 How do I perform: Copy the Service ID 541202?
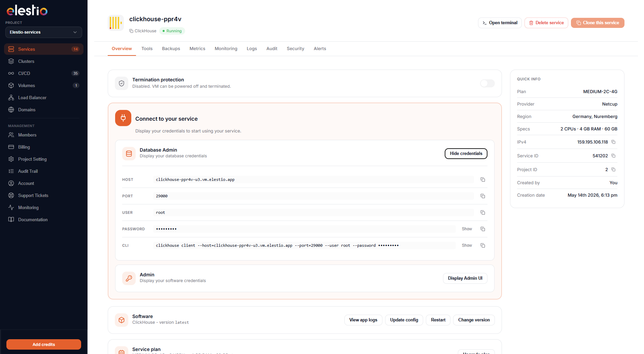pyautogui.click(x=613, y=156)
